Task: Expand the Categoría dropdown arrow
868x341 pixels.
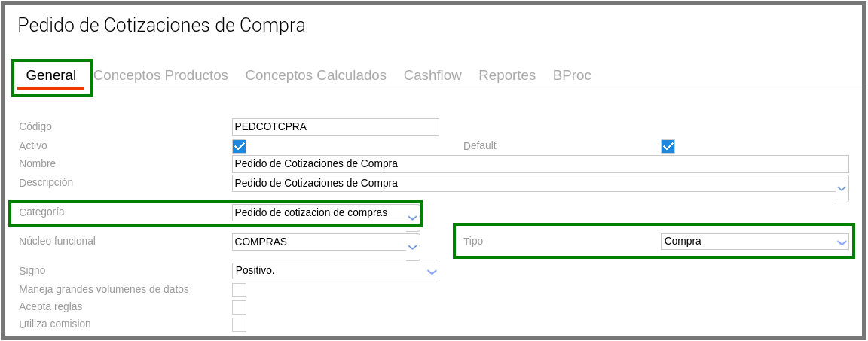Action: click(412, 218)
